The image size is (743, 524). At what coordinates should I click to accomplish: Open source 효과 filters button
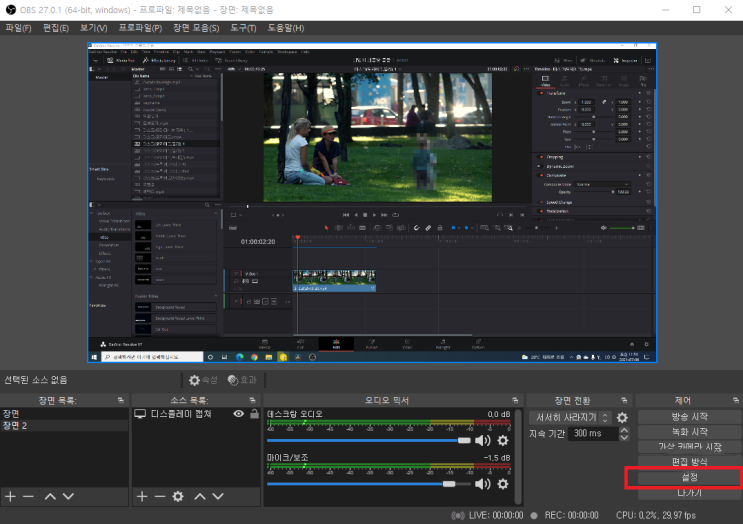point(242,380)
